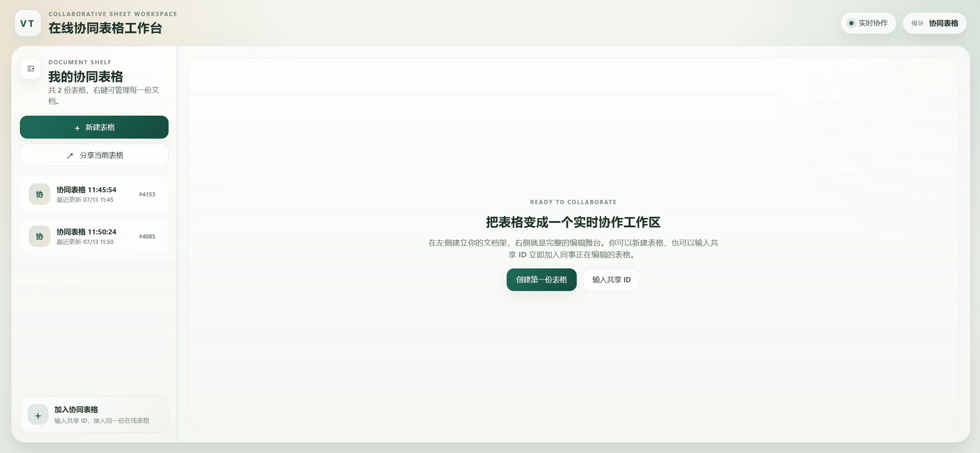980x453 pixels.
Task: Click the 把表格变成一个实时协作工作区 heading
Action: [x=573, y=222]
